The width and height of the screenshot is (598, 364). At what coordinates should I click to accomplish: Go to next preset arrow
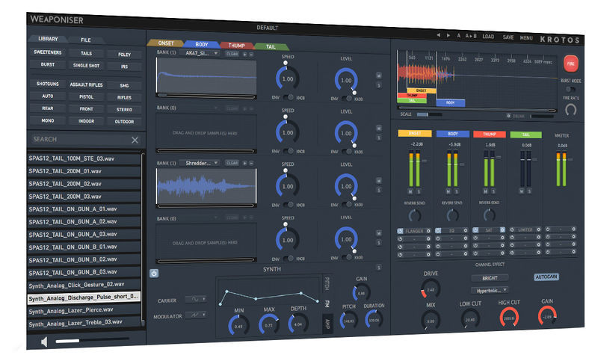[x=448, y=35]
